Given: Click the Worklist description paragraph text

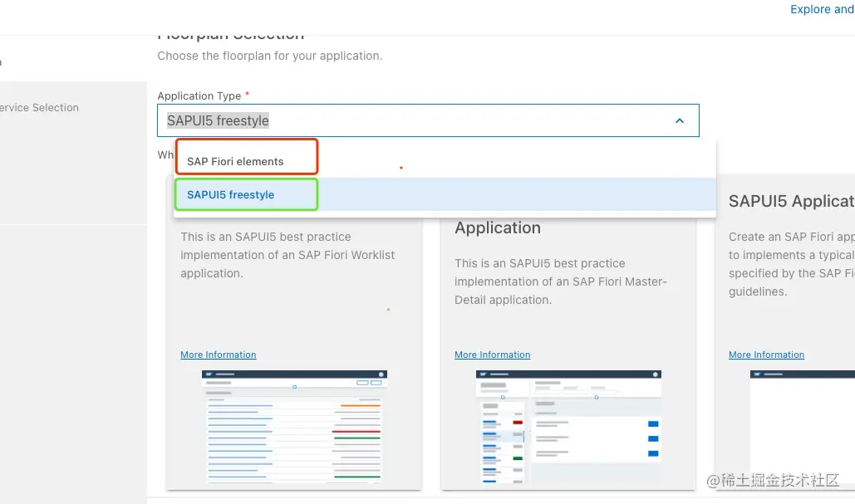Looking at the screenshot, I should [287, 255].
